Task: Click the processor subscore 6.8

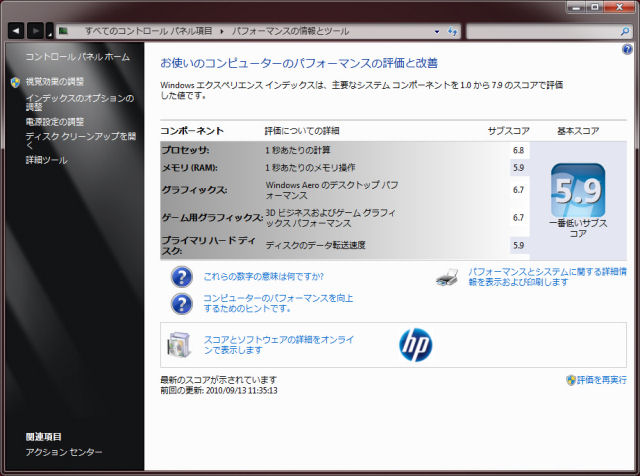Action: [x=518, y=150]
